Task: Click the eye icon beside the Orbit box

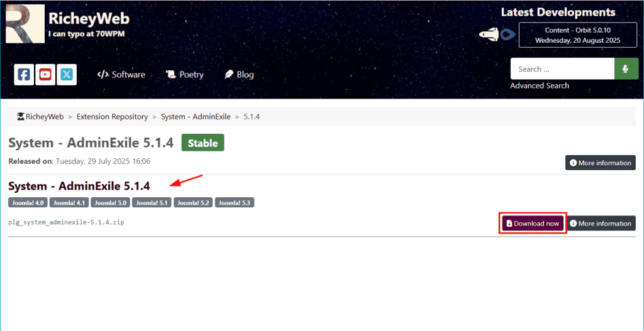Action: (508, 35)
